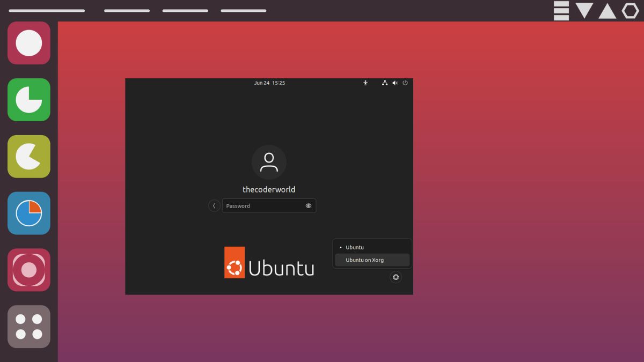The height and width of the screenshot is (362, 644).
Task: Open the dotted grid app icon in sidebar
Action: [28, 327]
